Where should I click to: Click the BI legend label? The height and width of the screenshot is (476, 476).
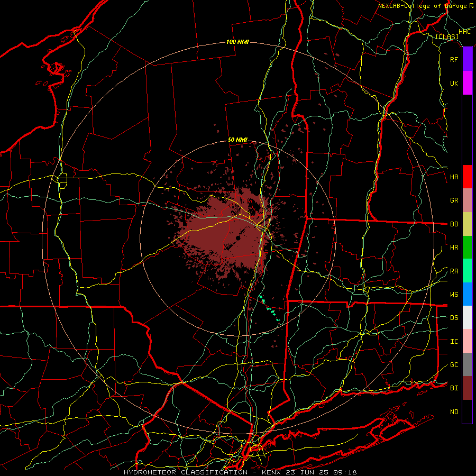click(x=454, y=388)
